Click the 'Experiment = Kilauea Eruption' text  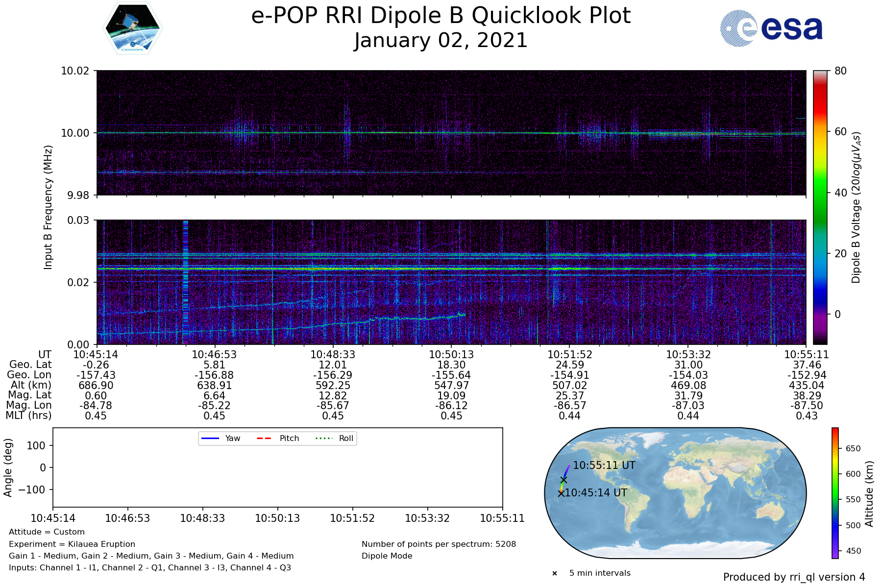(72, 544)
